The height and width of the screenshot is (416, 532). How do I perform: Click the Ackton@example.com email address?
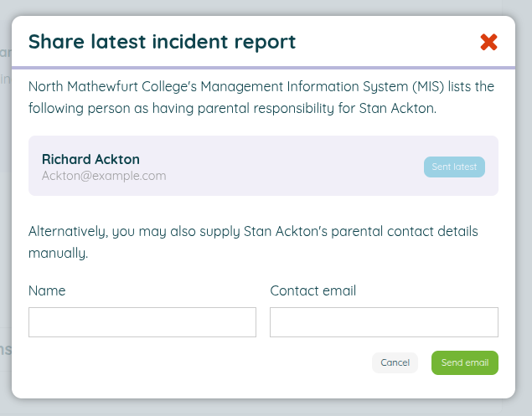(104, 176)
